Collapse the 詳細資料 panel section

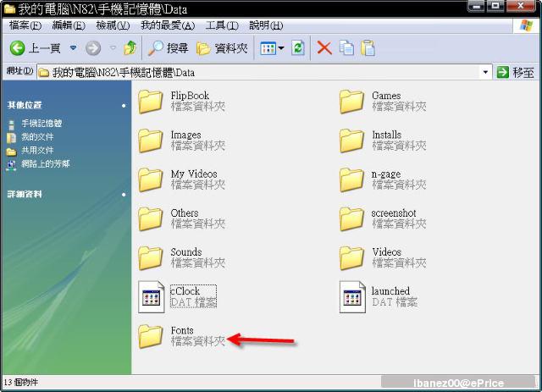pyautogui.click(x=124, y=195)
